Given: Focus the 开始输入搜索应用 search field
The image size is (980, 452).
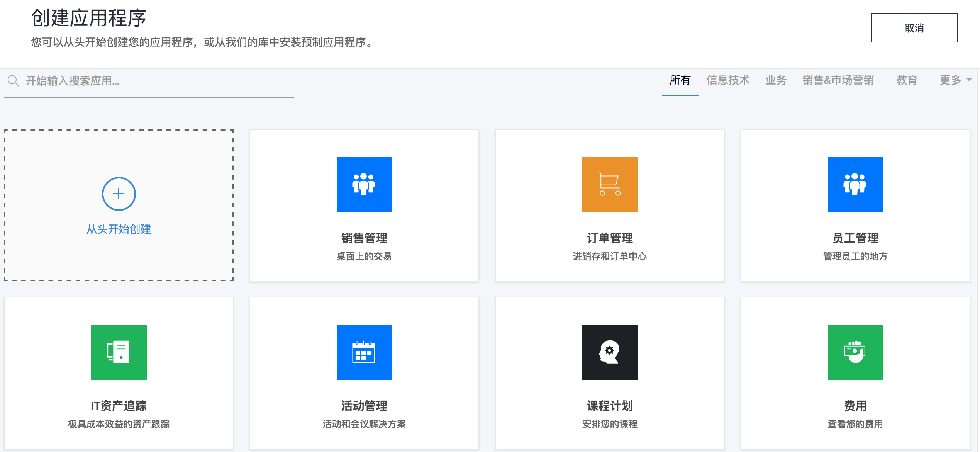Looking at the screenshot, I should [154, 81].
